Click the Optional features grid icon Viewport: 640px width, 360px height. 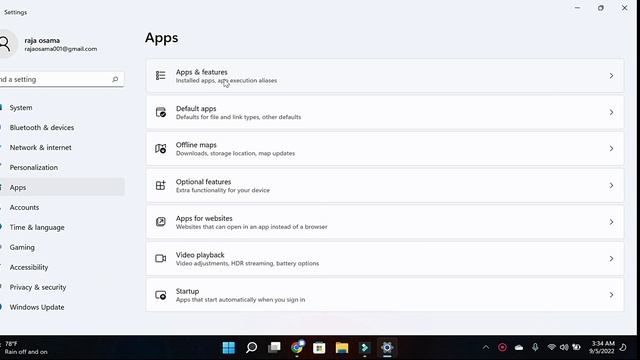[x=160, y=185]
